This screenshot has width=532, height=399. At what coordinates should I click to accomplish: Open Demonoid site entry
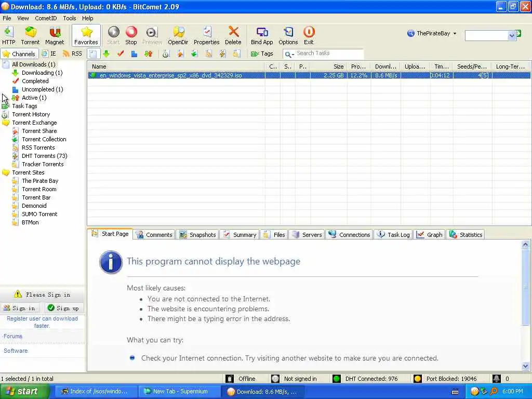[34, 206]
